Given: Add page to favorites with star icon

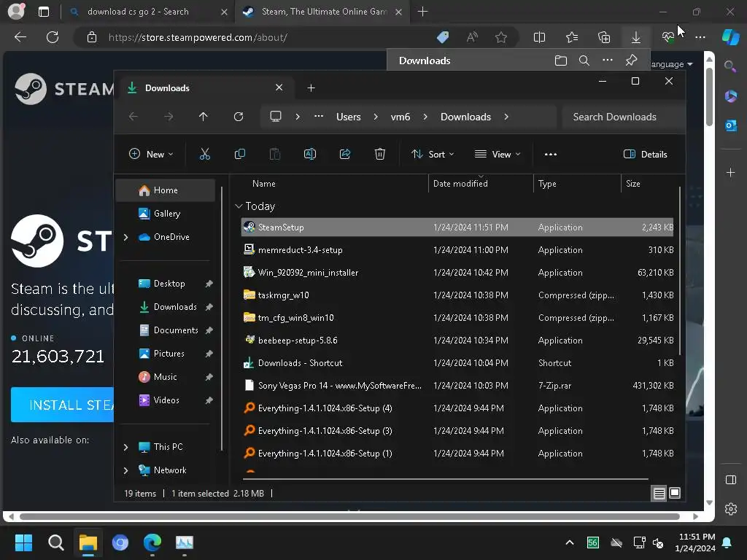Looking at the screenshot, I should click(500, 37).
